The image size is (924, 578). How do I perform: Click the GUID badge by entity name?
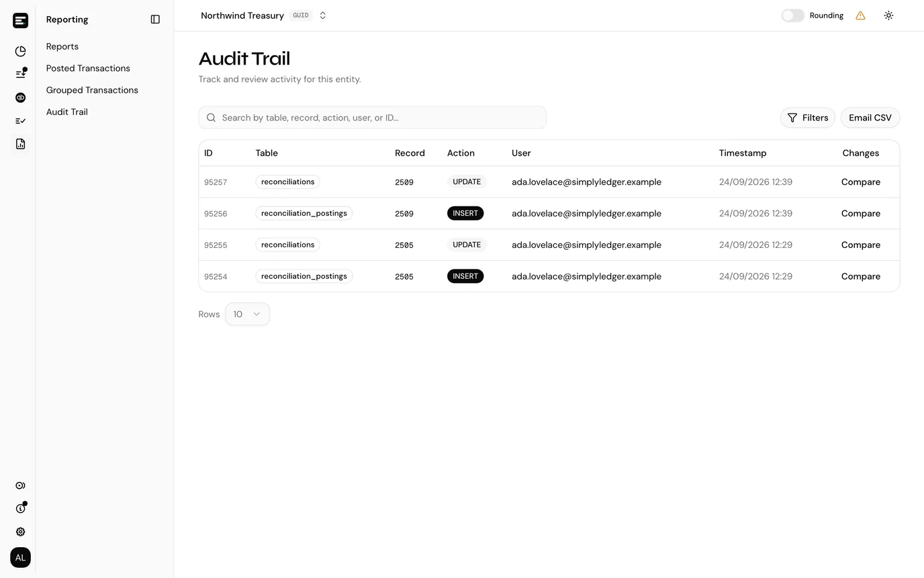point(301,15)
